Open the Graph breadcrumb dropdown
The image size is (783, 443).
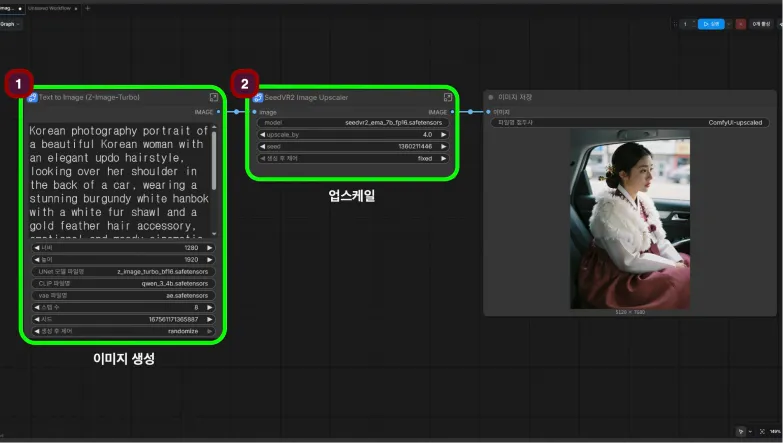click(x=9, y=24)
